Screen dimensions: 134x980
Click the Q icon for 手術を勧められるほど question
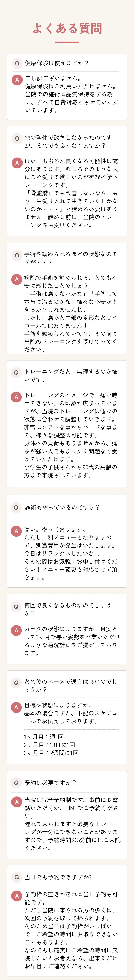(x=17, y=255)
